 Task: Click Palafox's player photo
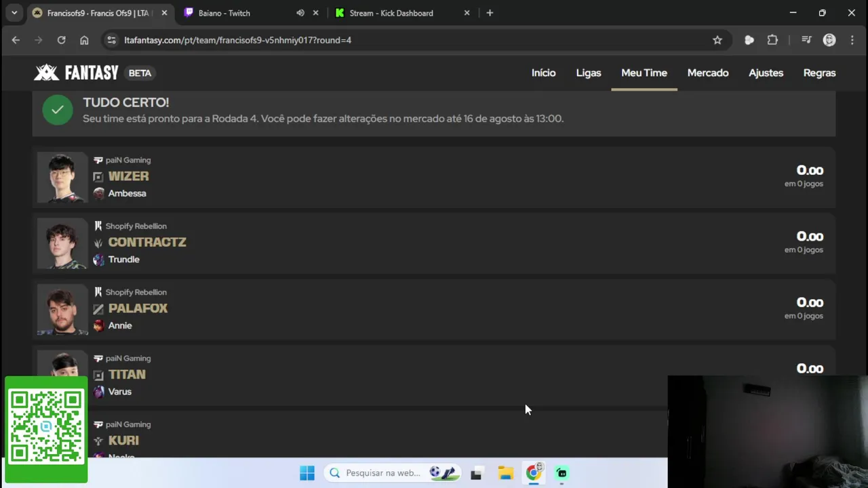(62, 309)
